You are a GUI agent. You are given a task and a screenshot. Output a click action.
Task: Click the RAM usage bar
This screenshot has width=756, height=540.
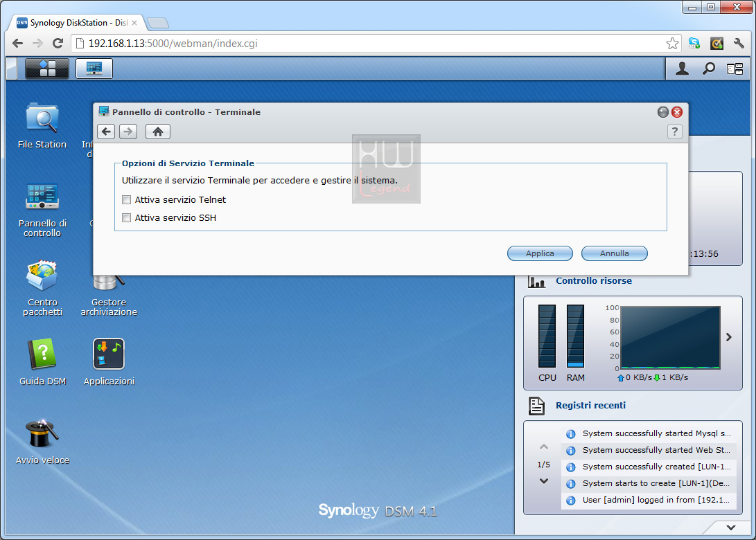(575, 336)
